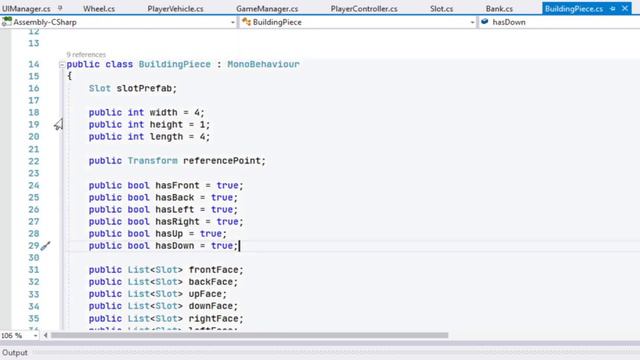This screenshot has height=360, width=640.
Task: Click the length variable on line 20
Action: click(x=166, y=137)
